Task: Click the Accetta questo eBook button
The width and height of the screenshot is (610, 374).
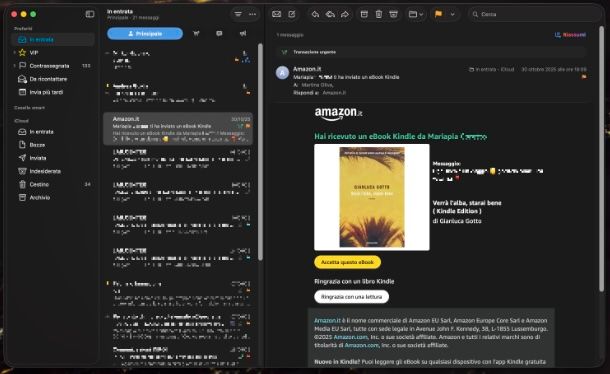Action: click(x=347, y=262)
